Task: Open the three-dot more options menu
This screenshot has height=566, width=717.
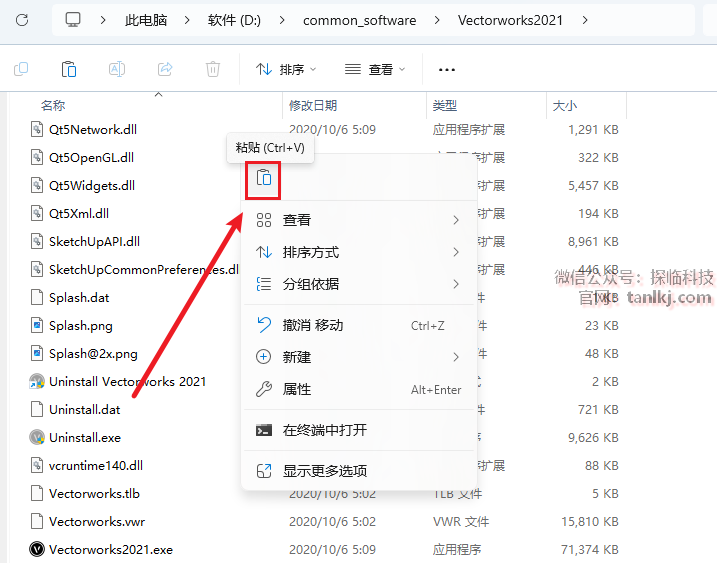Action: tap(446, 70)
